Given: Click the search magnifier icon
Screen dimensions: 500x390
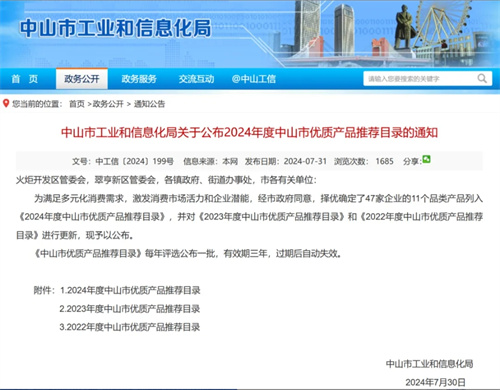Looking at the screenshot, I should pyautogui.click(x=482, y=79).
